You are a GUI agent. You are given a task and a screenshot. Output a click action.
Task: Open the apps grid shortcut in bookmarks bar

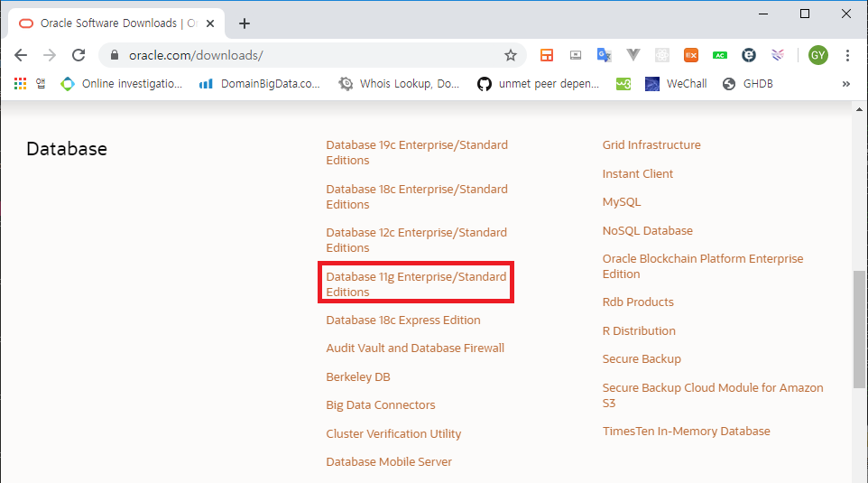[21, 84]
